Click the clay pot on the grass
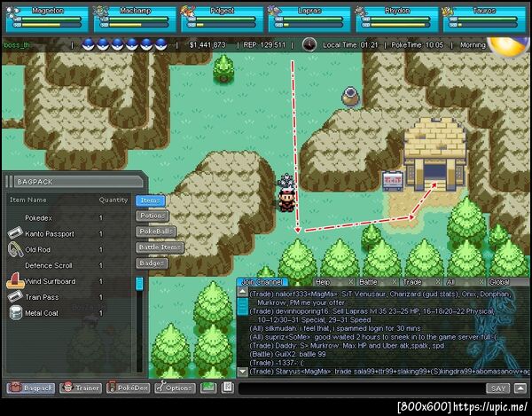The height and width of the screenshot is (416, 532). click(350, 96)
